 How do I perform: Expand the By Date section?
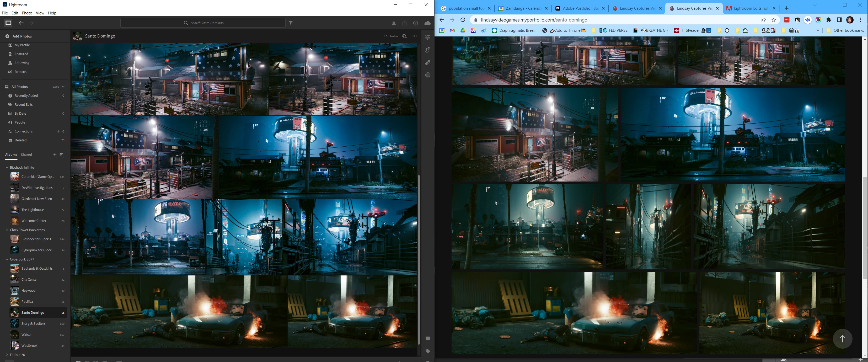pyautogui.click(x=63, y=114)
